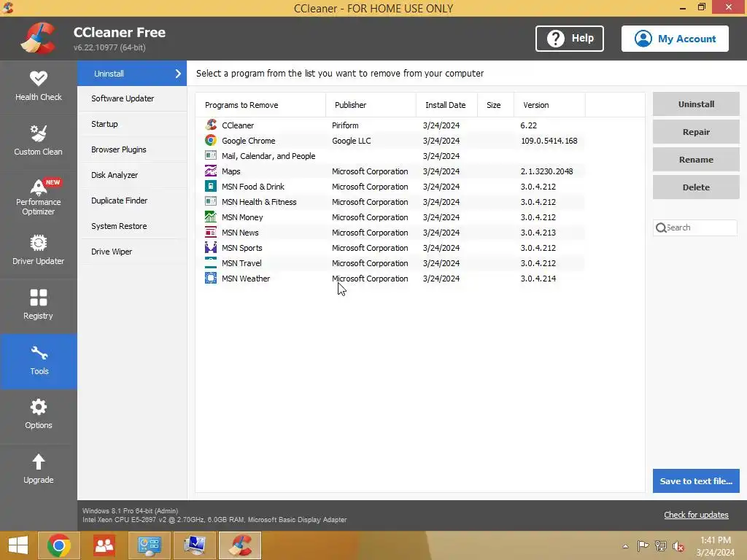Click the search magnifier icon
Image resolution: width=747 pixels, height=560 pixels.
coord(661,228)
